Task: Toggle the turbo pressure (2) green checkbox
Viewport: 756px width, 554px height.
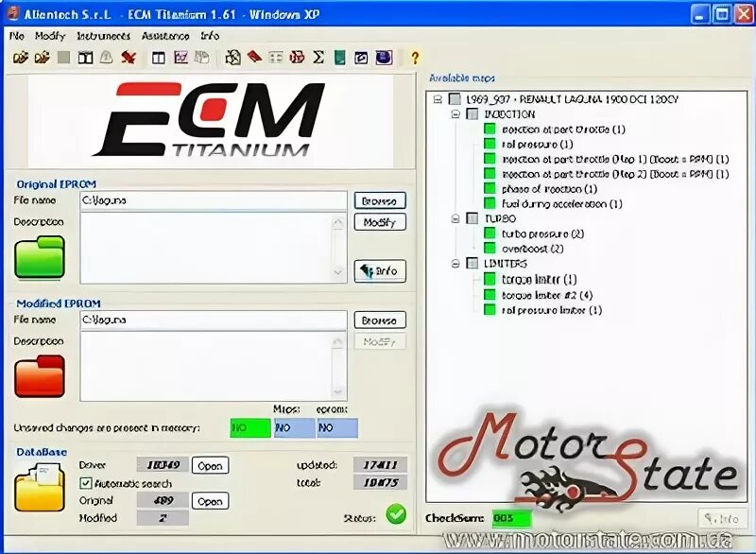Action: coord(490,234)
